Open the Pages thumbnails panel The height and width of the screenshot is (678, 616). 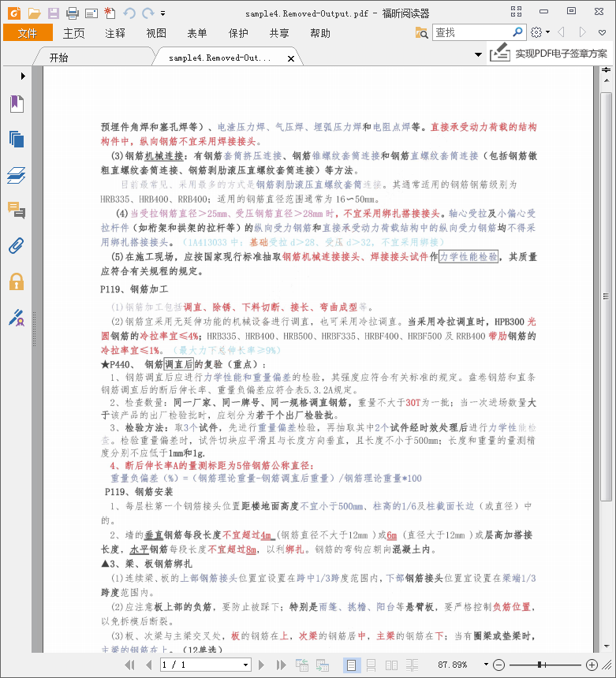coord(17,140)
